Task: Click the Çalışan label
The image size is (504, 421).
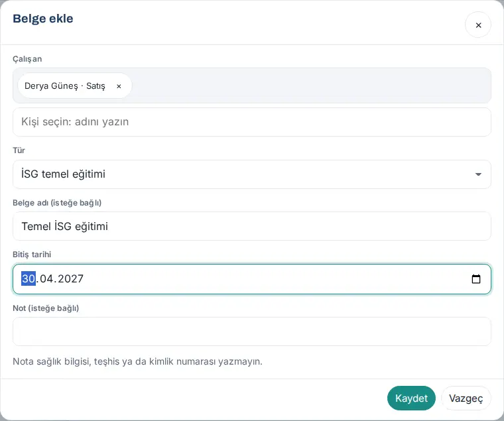Action: [x=27, y=59]
